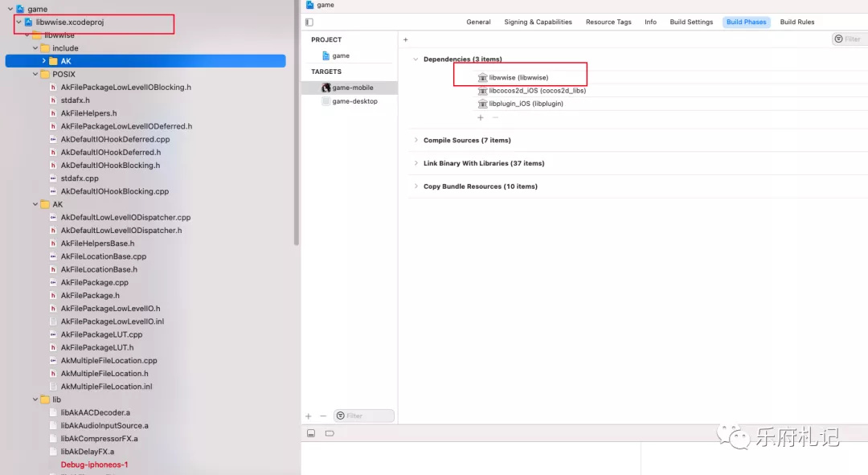The width and height of the screenshot is (868, 475).
Task: Open the first stdafx.h file
Action: click(76, 100)
